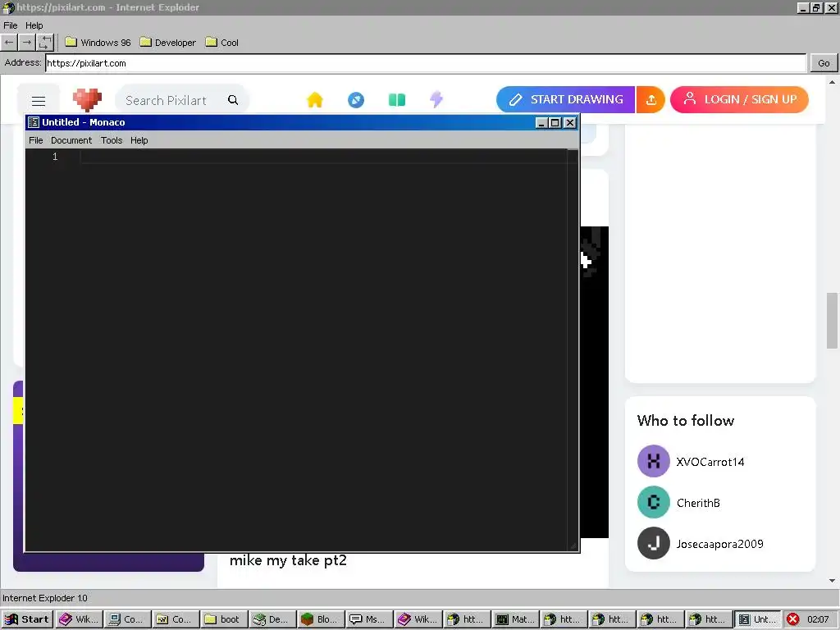Open Monaco Tools menu

[112, 140]
